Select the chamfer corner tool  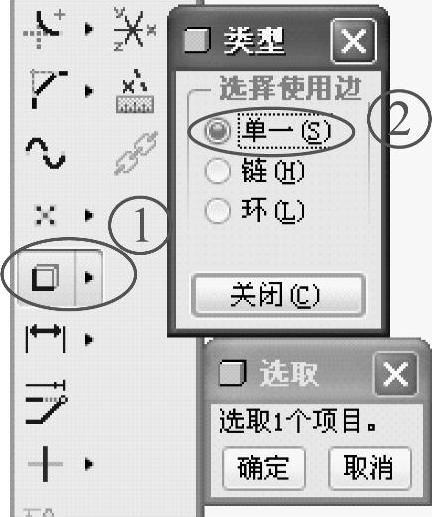pyautogui.click(x=47, y=89)
